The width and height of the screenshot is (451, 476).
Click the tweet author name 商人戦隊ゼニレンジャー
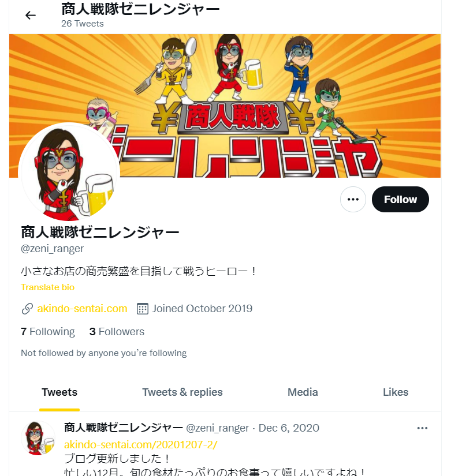(124, 428)
